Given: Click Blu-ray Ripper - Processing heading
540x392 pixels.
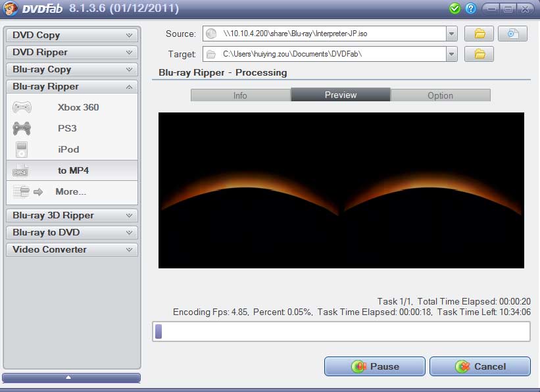Looking at the screenshot, I should click(x=222, y=73).
